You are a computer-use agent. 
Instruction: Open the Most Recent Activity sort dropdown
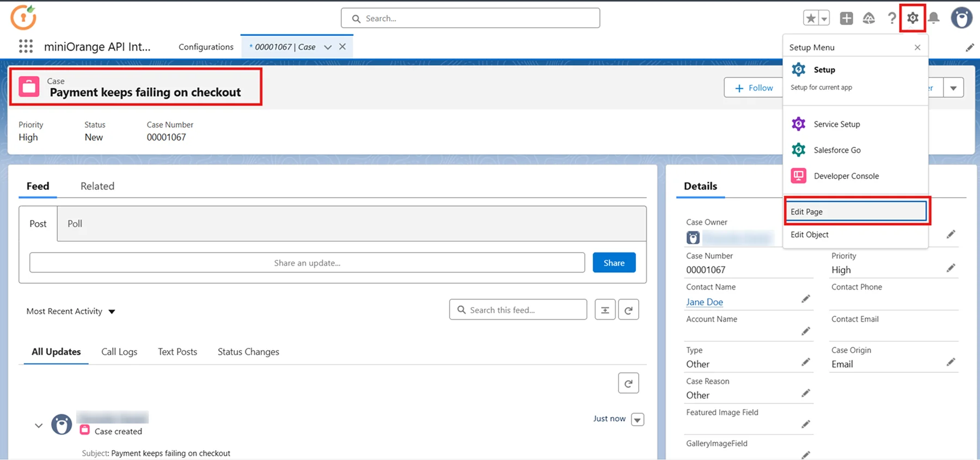pos(71,311)
